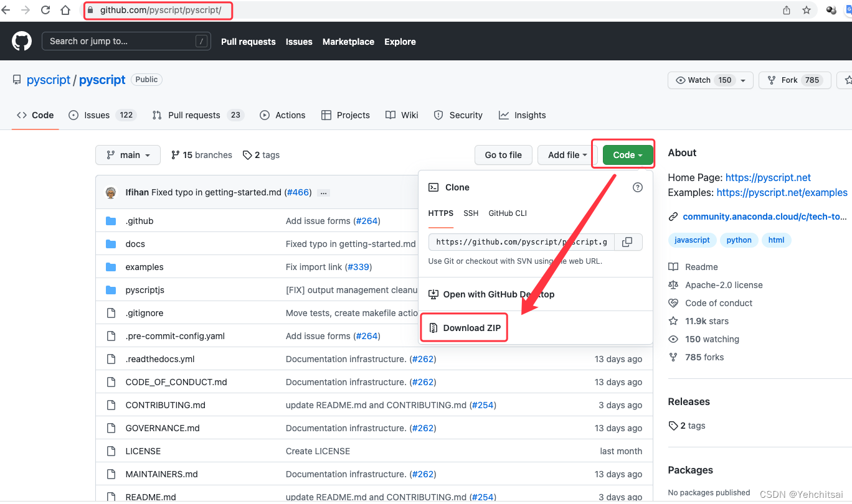Select the HTTPS clone tab
The height and width of the screenshot is (504, 852).
pos(441,213)
